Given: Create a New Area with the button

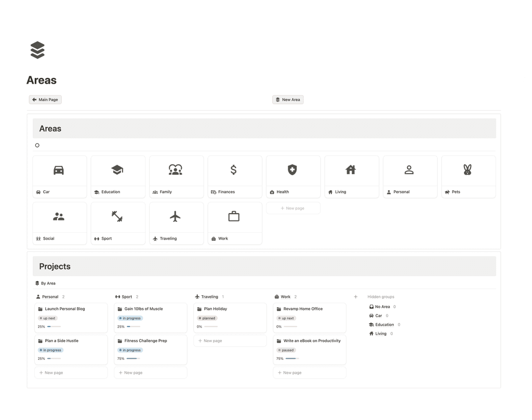Looking at the screenshot, I should [x=288, y=99].
